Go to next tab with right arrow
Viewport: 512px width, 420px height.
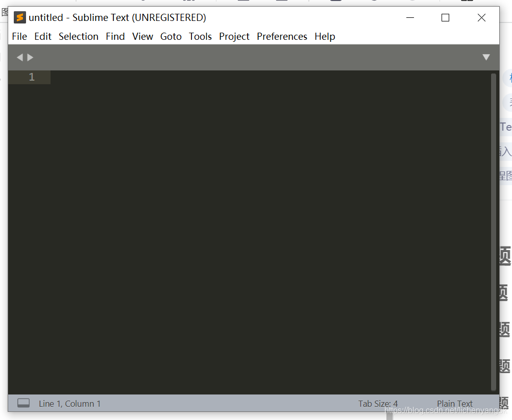pyautogui.click(x=30, y=58)
